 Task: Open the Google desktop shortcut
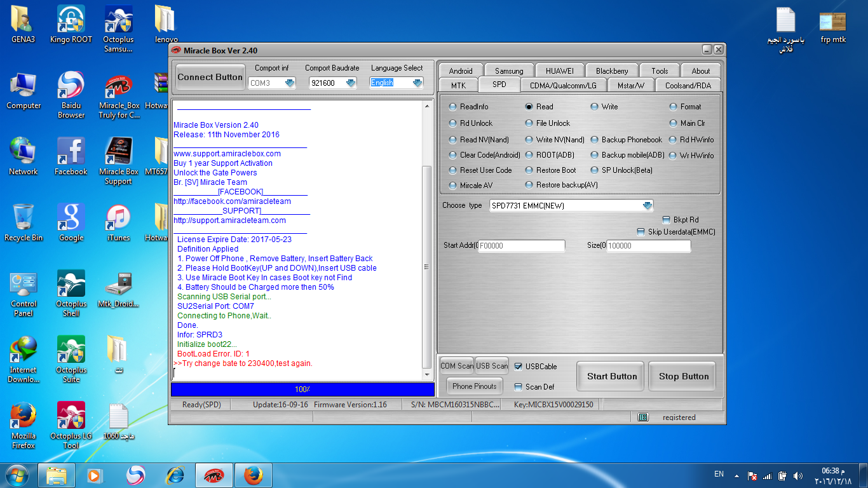click(71, 222)
